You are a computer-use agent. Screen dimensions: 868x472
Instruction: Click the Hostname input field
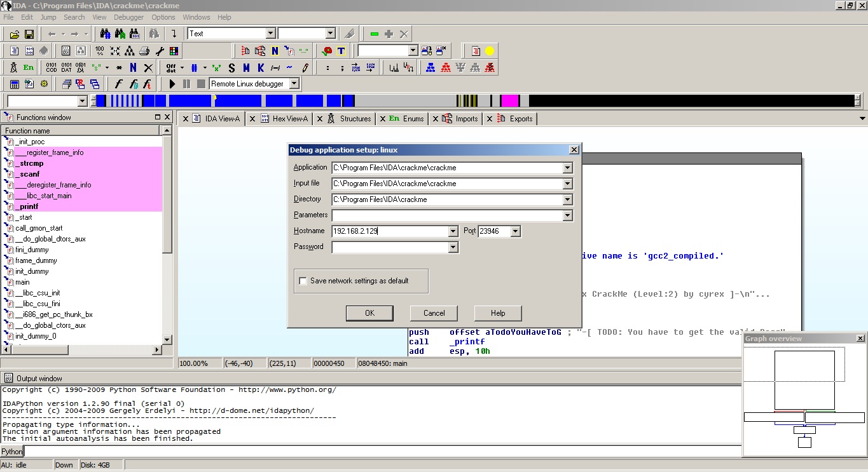click(389, 231)
